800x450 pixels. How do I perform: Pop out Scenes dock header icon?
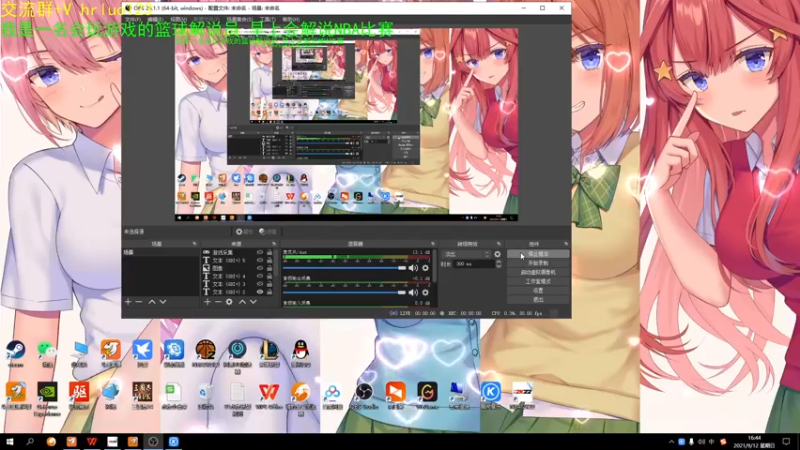pos(194,244)
